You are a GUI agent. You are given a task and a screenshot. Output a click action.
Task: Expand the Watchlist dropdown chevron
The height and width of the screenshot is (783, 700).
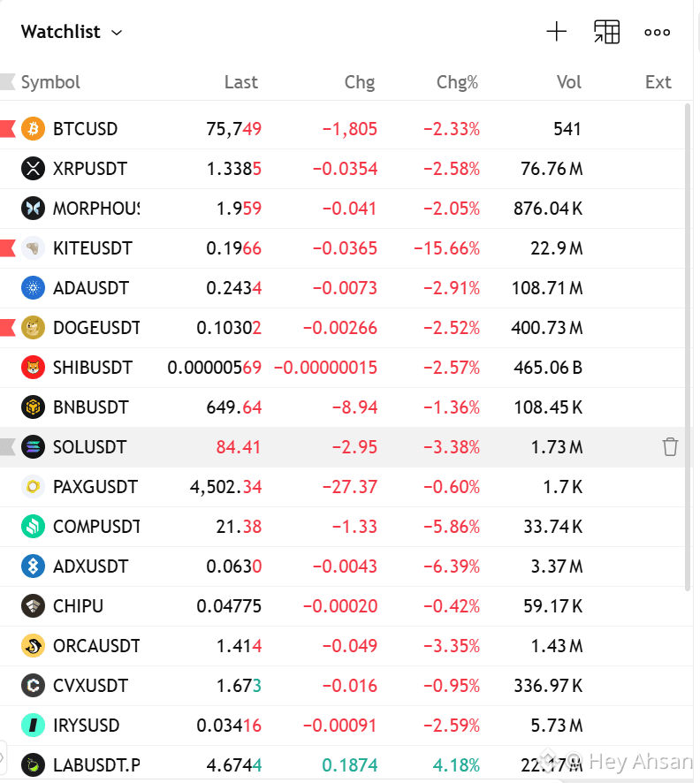click(x=117, y=33)
